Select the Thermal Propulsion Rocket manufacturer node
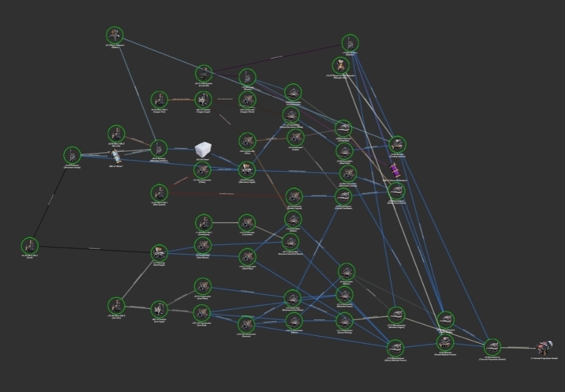 pyautogui.click(x=492, y=347)
